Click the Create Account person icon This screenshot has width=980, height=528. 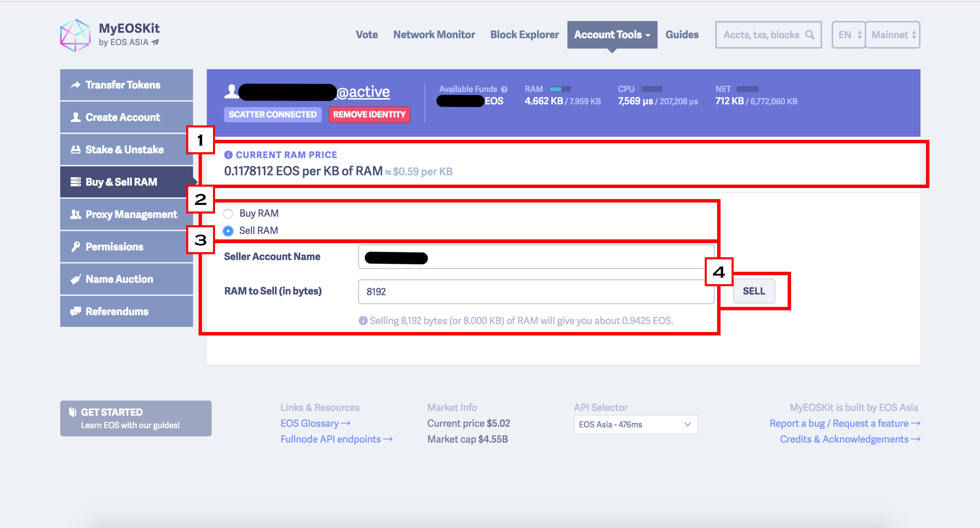point(76,117)
